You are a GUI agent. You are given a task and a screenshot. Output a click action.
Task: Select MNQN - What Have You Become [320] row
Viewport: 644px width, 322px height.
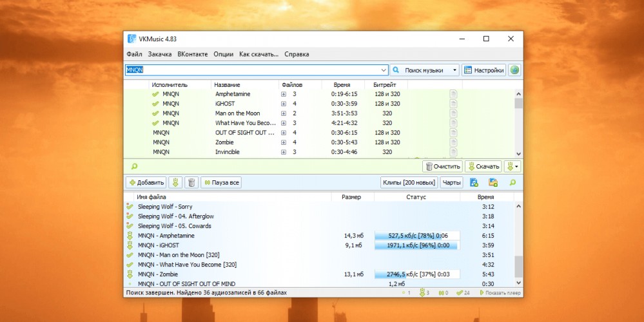[318, 265]
